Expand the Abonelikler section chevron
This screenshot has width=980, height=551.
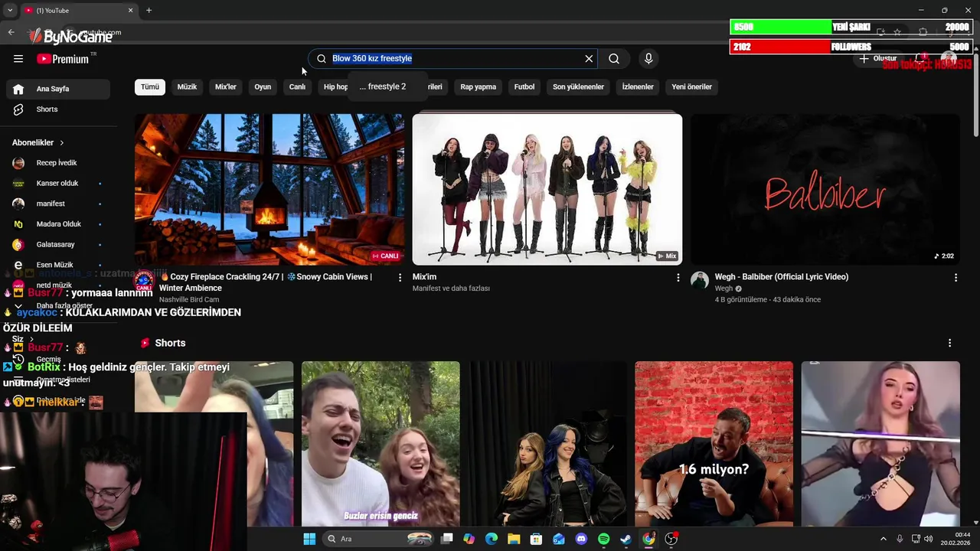tap(61, 143)
